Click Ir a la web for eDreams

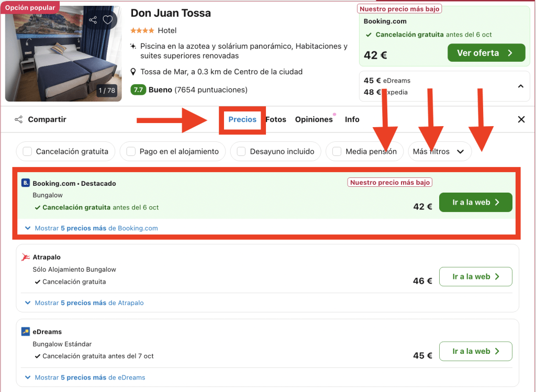[x=475, y=351]
